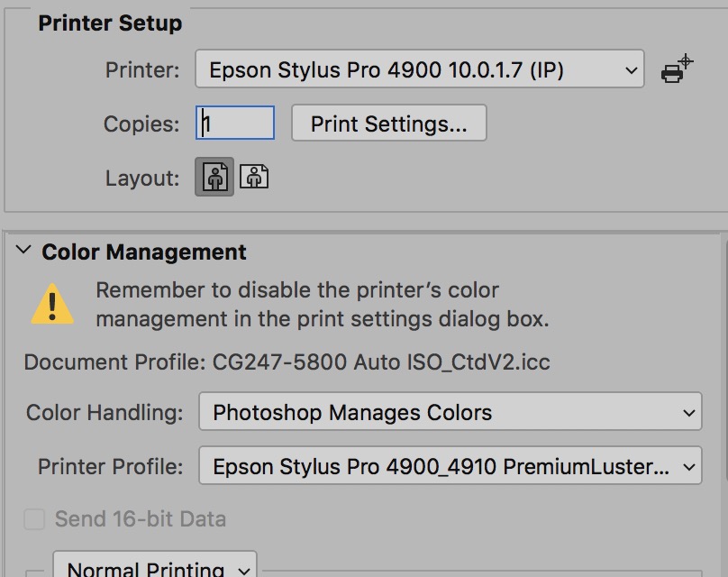Open the Printer Profile dropdown
Screen dimensions: 728x577
coord(450,467)
